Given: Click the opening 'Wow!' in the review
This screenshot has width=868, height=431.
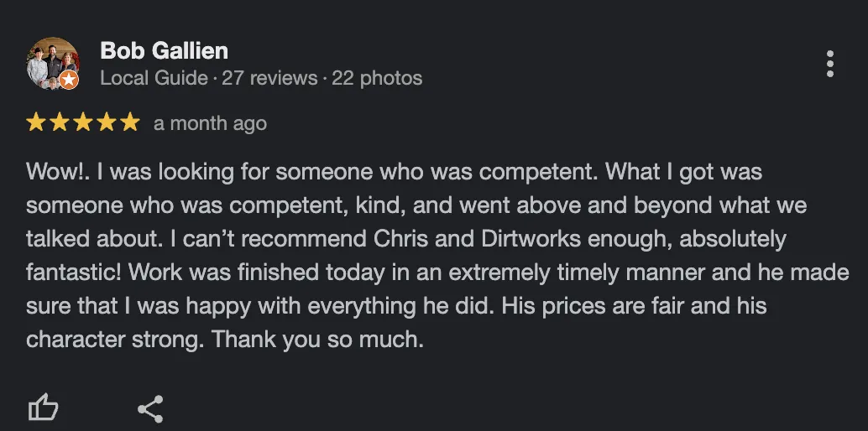Looking at the screenshot, I should (57, 172).
